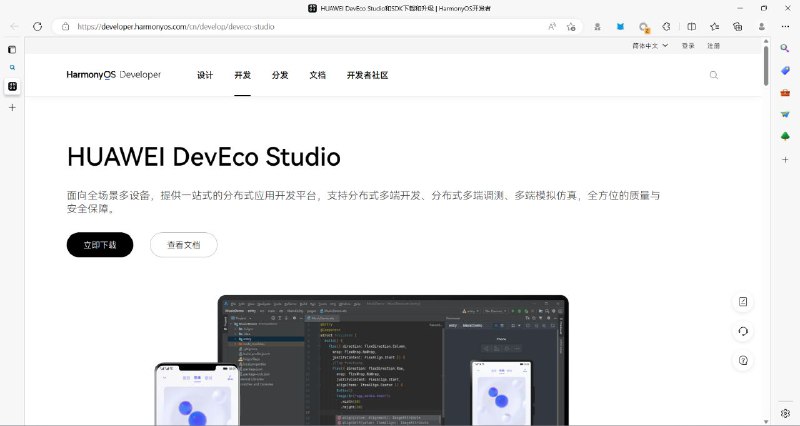Click the feedback note floating icon
Screen dimensions: 800x426
(743, 302)
